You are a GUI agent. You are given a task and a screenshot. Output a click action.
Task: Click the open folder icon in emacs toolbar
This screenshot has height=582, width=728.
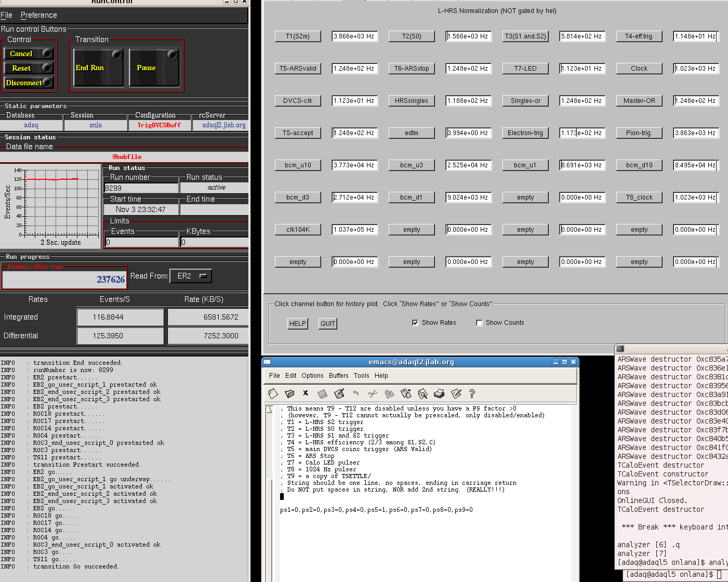(289, 394)
